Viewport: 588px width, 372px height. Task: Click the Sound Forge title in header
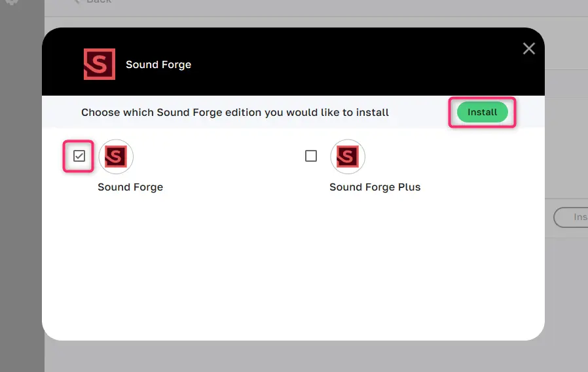[158, 64]
